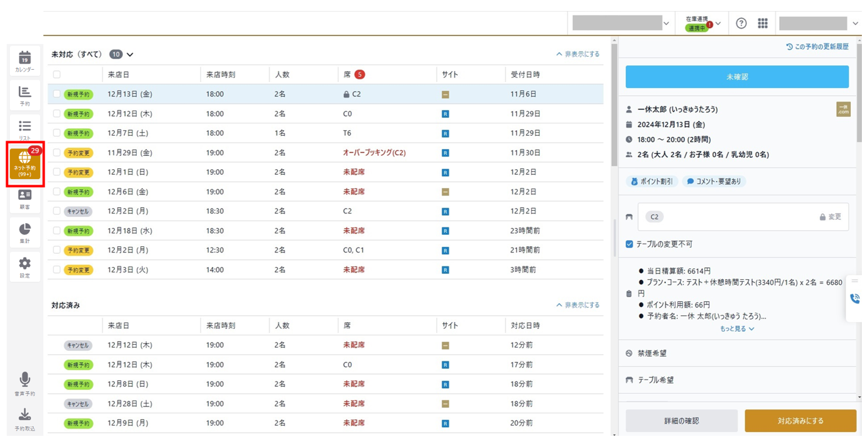Open the apps grid icon in header
Screen dimensions: 868x445
pos(763,23)
